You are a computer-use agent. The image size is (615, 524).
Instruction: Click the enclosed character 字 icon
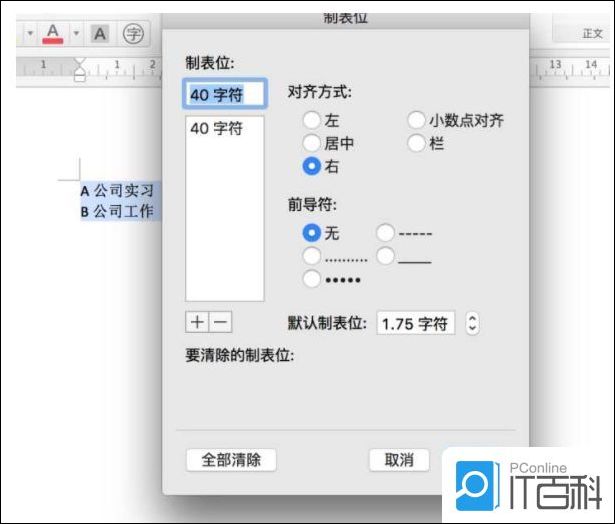pyautogui.click(x=133, y=34)
